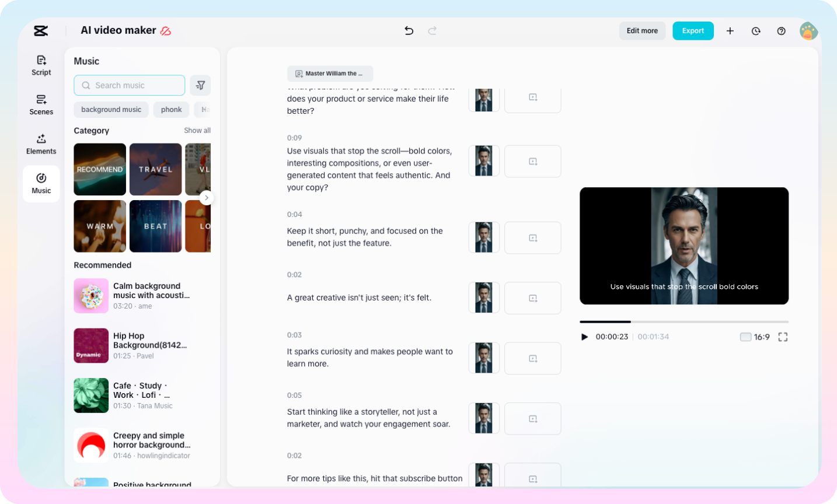This screenshot has width=837, height=504.
Task: Switch to the Scenes panel
Action: click(x=41, y=105)
